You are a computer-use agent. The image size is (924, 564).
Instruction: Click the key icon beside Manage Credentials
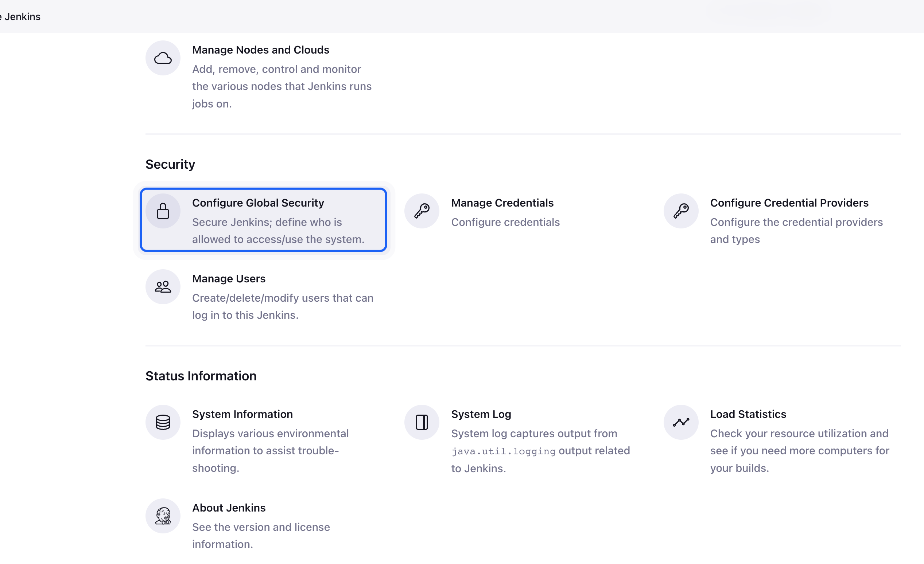[422, 211]
